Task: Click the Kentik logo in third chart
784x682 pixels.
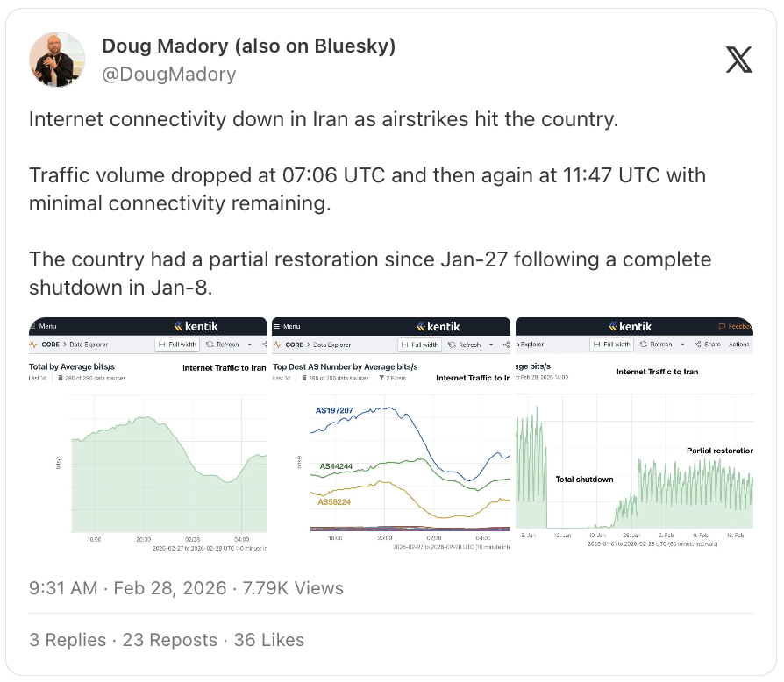Action: [x=630, y=326]
